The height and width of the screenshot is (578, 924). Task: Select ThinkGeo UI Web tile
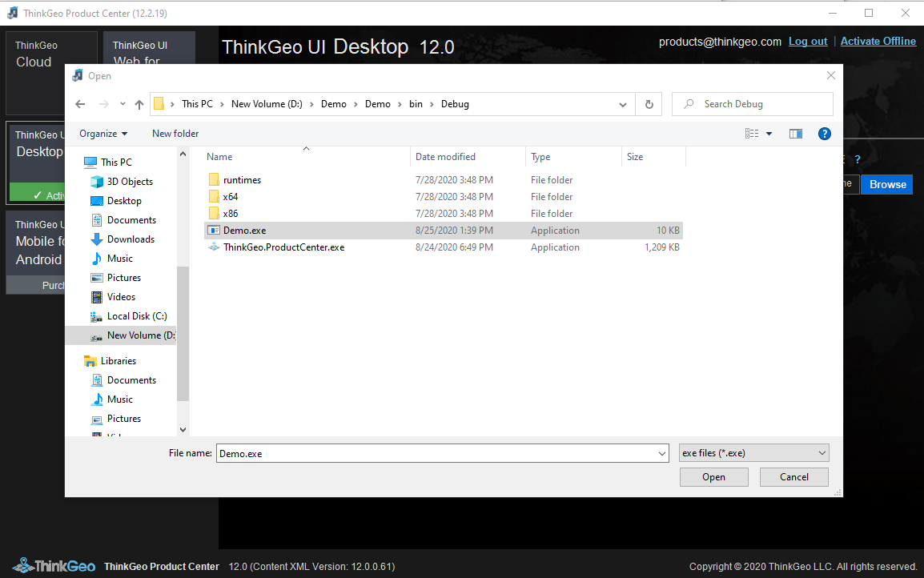pyautogui.click(x=148, y=48)
